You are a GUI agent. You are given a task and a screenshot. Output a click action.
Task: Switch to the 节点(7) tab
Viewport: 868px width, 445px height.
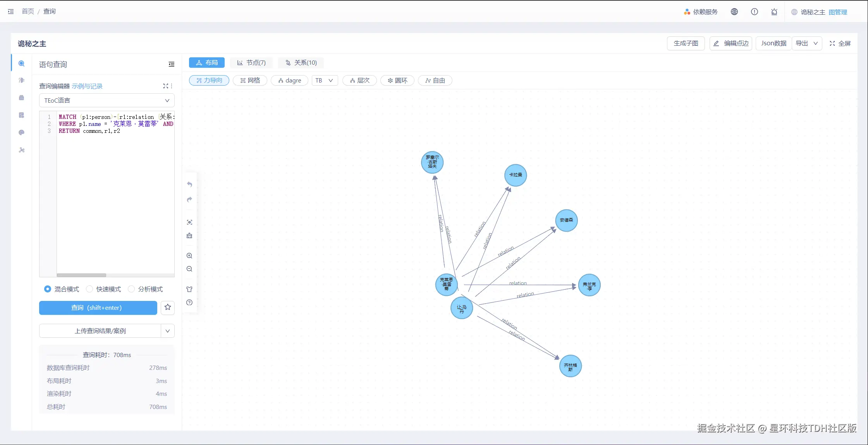click(251, 63)
